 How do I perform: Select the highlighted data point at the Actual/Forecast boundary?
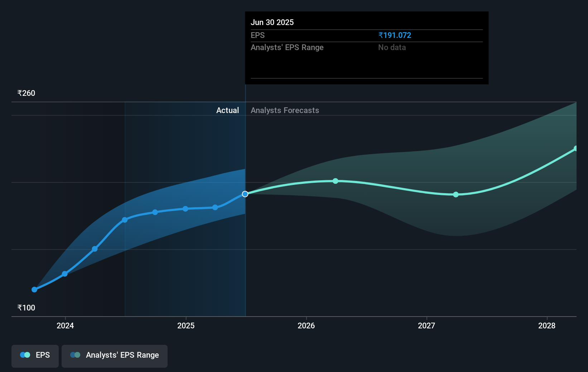[x=245, y=194]
